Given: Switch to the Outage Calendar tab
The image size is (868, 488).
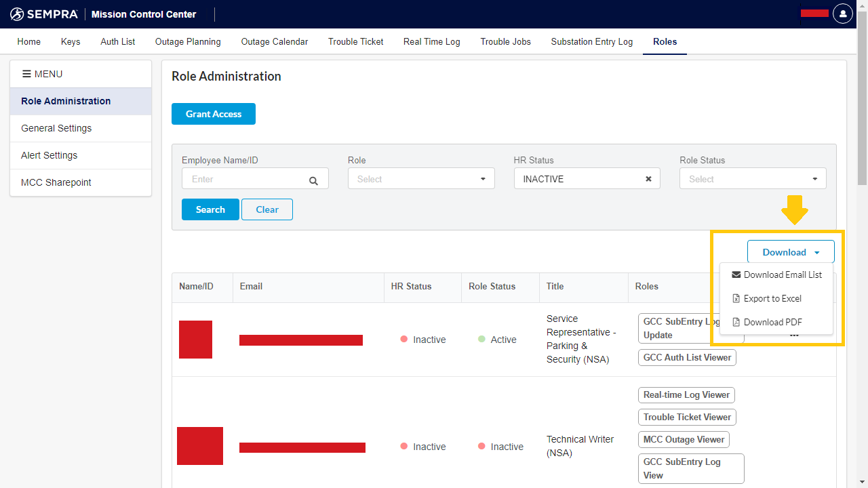Looking at the screenshot, I should click(x=274, y=41).
